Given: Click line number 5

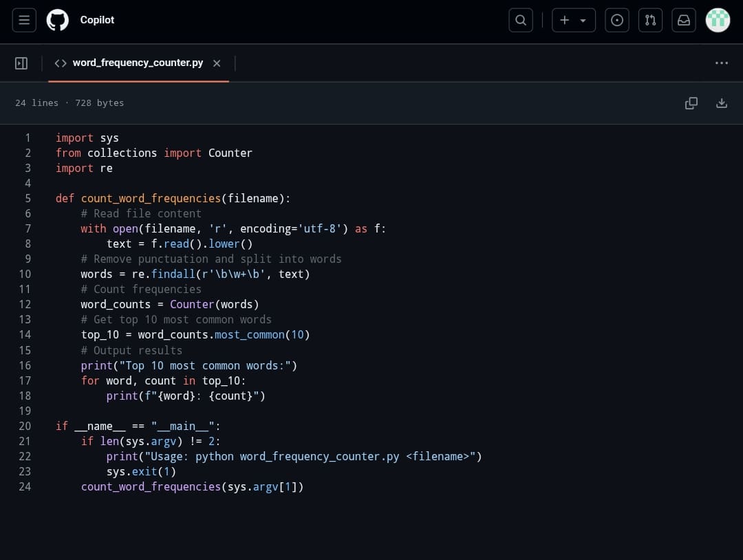Looking at the screenshot, I should click(28, 199).
